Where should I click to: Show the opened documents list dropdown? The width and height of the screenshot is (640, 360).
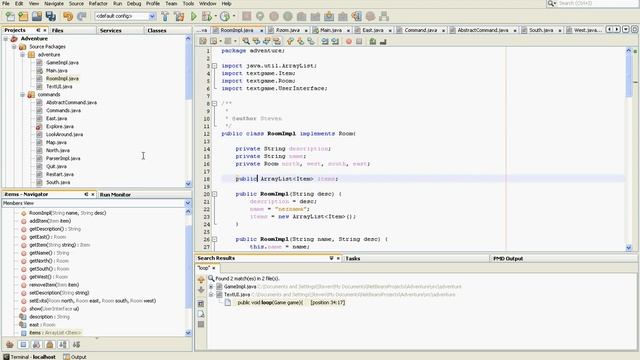click(x=626, y=30)
